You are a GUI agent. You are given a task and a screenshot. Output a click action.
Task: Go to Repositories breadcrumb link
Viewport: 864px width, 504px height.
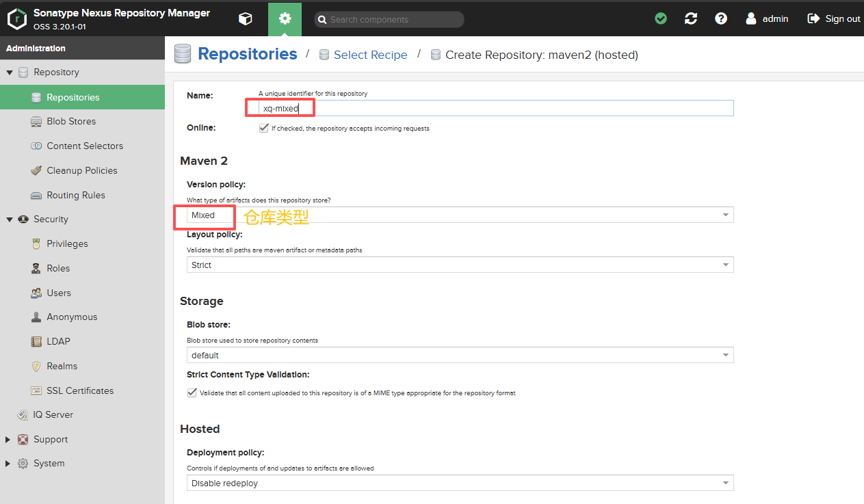pos(247,54)
